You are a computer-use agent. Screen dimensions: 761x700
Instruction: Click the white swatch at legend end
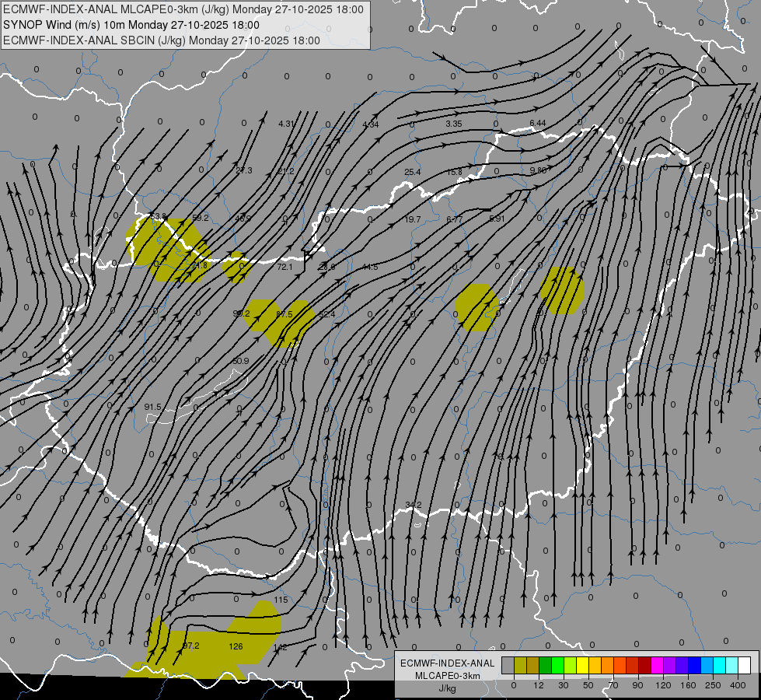coord(745,665)
